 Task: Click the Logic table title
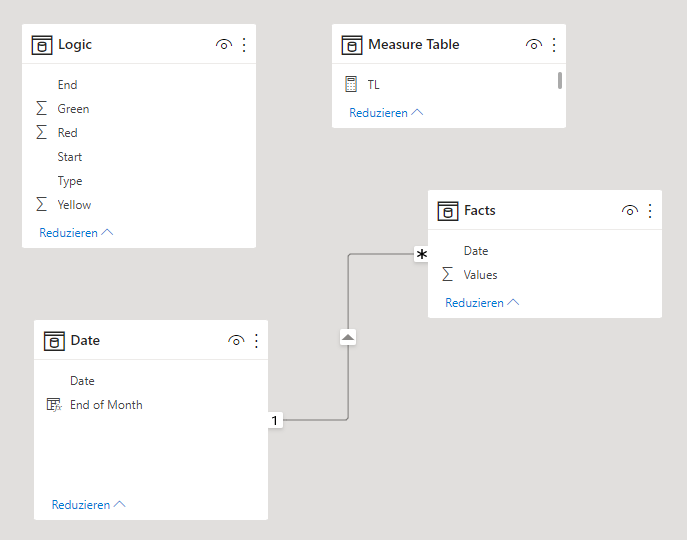tap(75, 45)
